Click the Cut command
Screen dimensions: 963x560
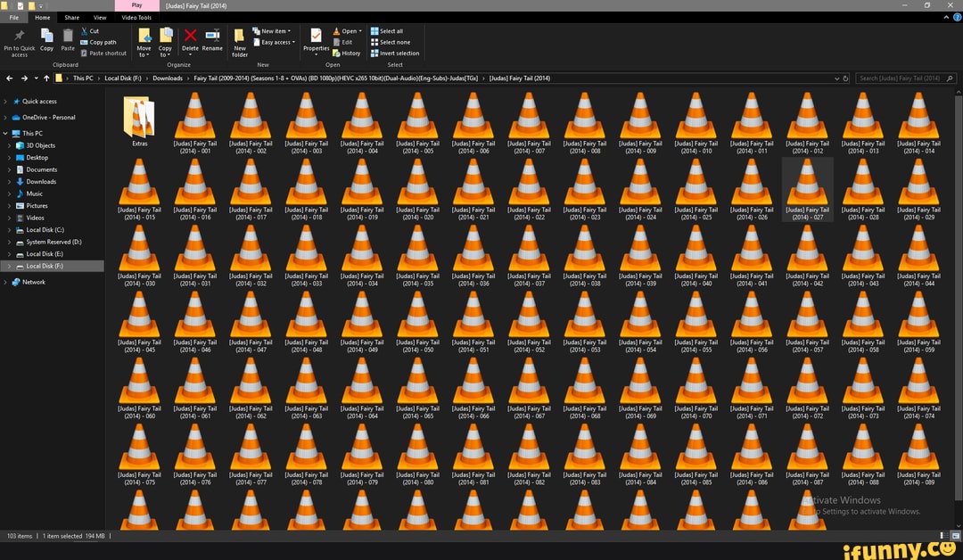pos(90,30)
